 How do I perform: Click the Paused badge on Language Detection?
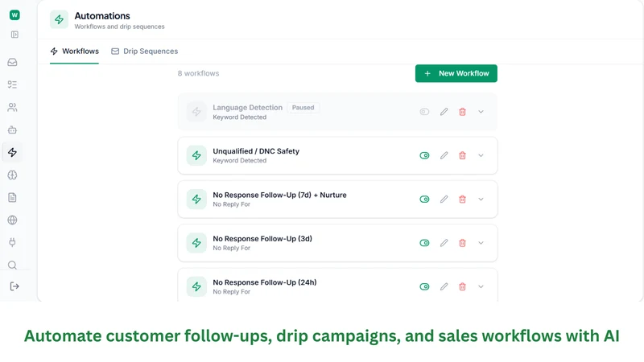click(303, 108)
